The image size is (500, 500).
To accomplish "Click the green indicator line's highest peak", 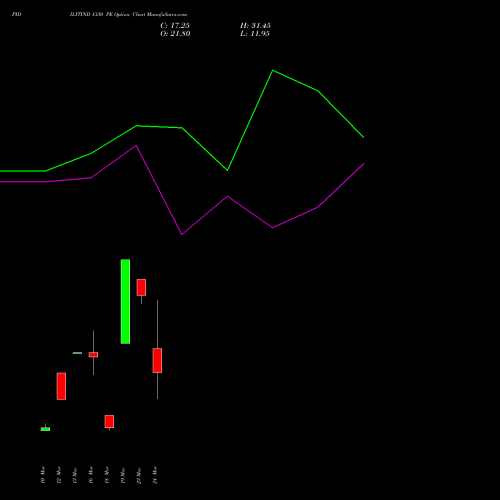I will (x=273, y=70).
